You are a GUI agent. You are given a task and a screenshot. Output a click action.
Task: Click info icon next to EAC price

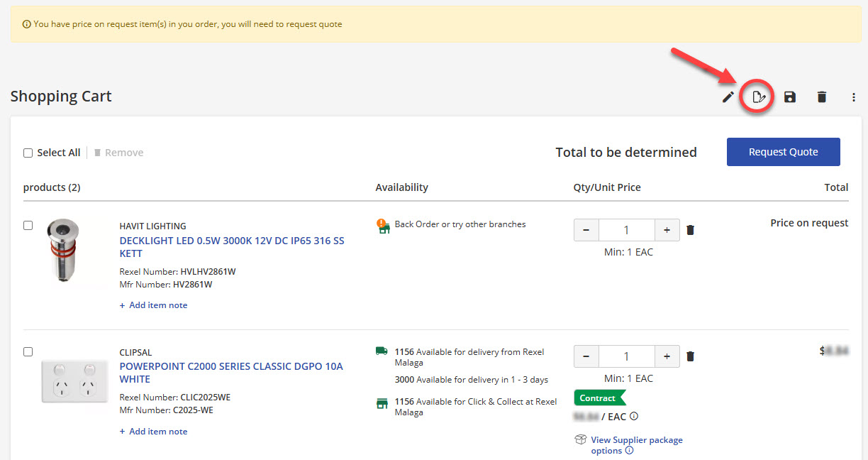[x=634, y=417]
